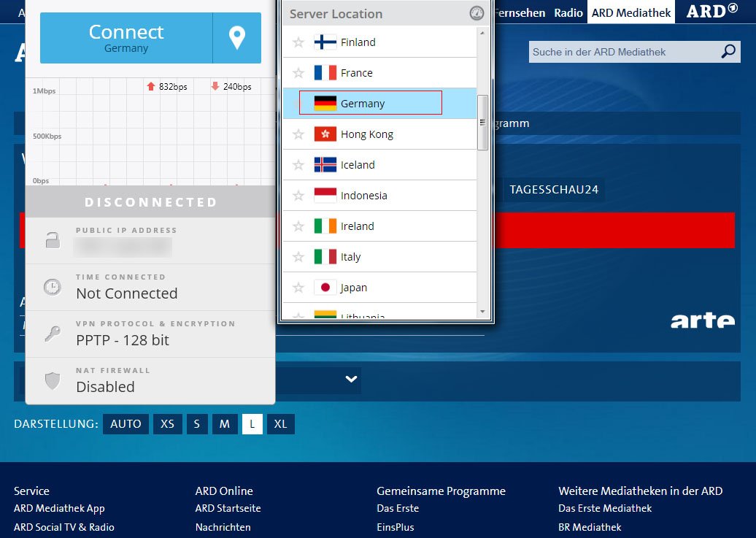Star Italy as a favorite server
The height and width of the screenshot is (538, 756).
pyautogui.click(x=298, y=257)
